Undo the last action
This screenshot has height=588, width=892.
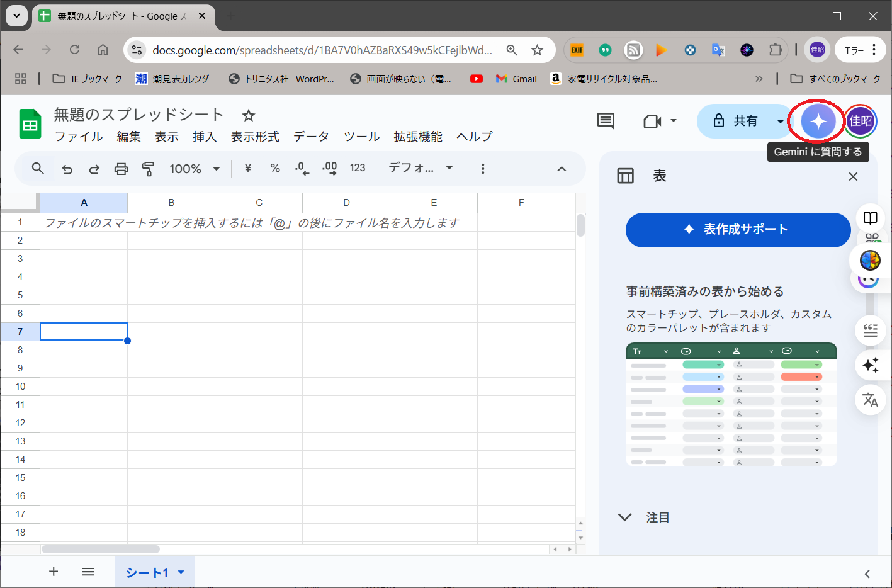point(67,169)
